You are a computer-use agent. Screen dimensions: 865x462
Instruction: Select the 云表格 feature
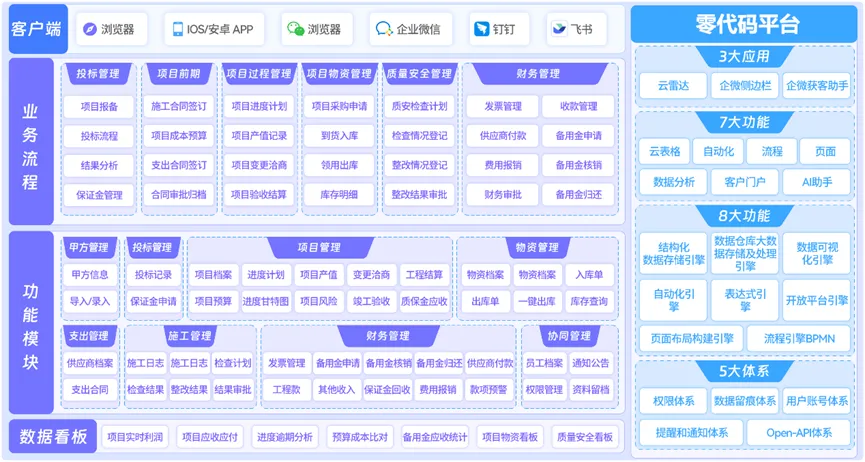coord(664,152)
